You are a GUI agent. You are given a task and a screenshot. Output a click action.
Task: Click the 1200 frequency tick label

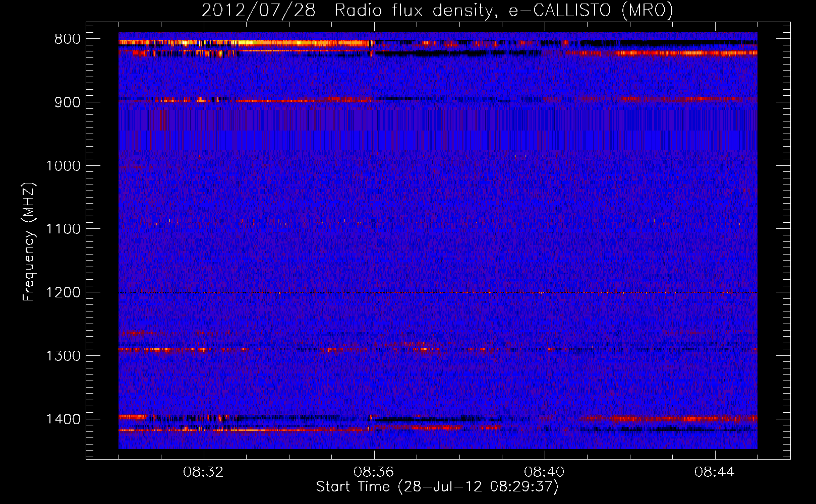point(63,293)
